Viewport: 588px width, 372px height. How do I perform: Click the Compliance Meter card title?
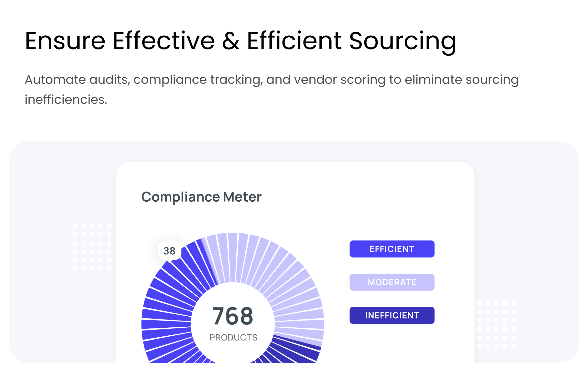pyautogui.click(x=201, y=197)
